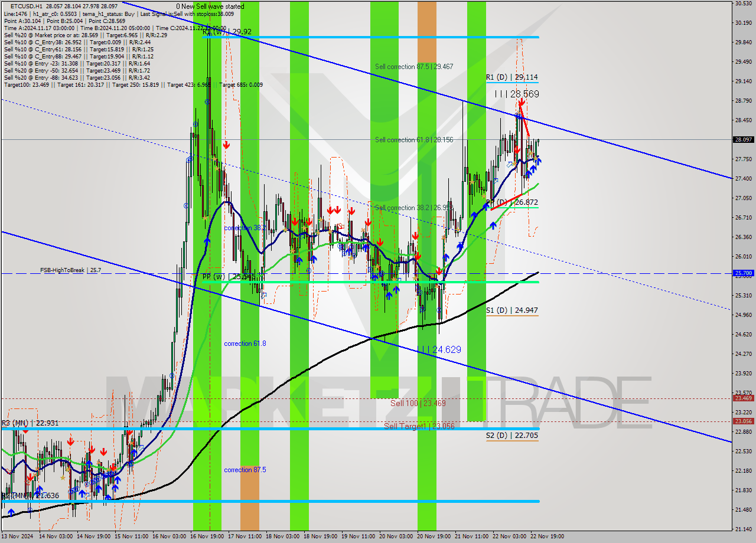Click the 'Sell %20 @ Entry -88: 34.623' line
The height and width of the screenshot is (543, 756).
coord(77,78)
